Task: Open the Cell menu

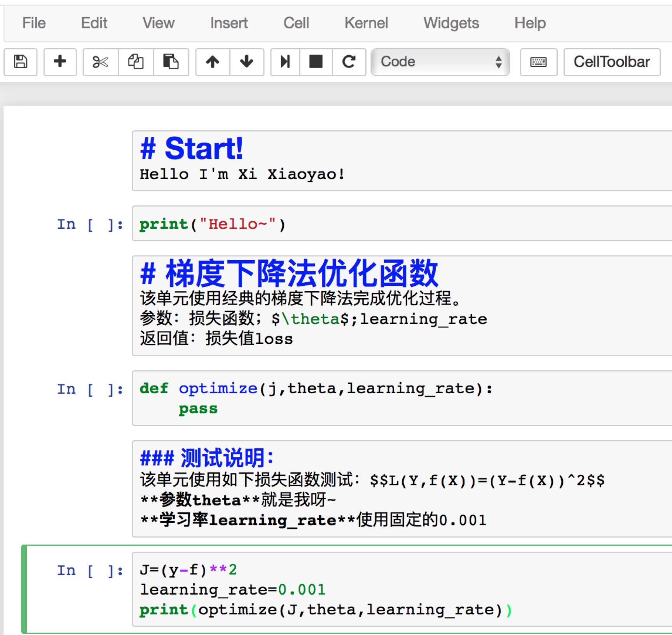Action: [x=296, y=23]
